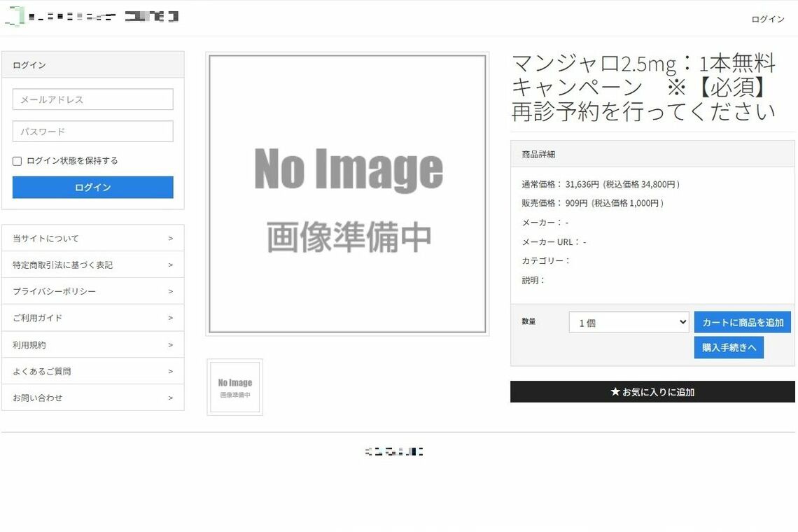Select the No Image product thumbnail
Image resolution: width=798 pixels, height=532 pixels.
click(234, 387)
